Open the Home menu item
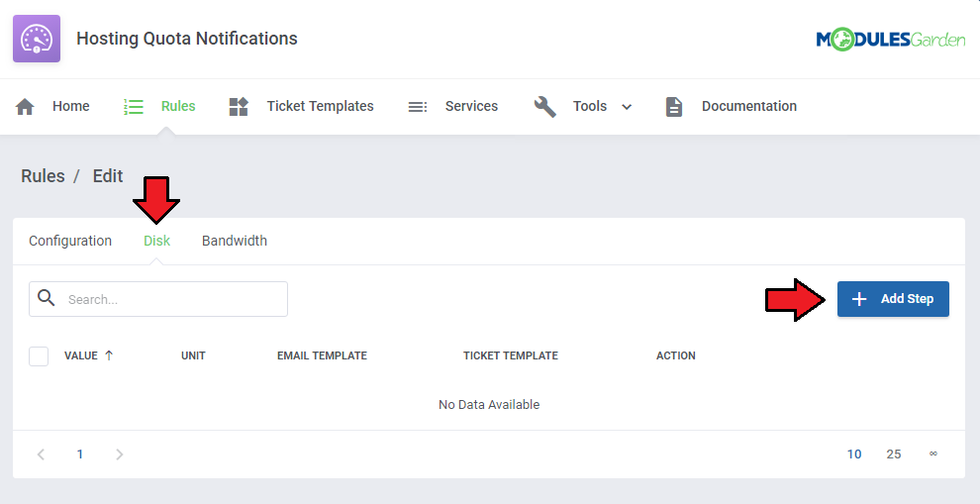This screenshot has height=504, width=980. coord(70,106)
